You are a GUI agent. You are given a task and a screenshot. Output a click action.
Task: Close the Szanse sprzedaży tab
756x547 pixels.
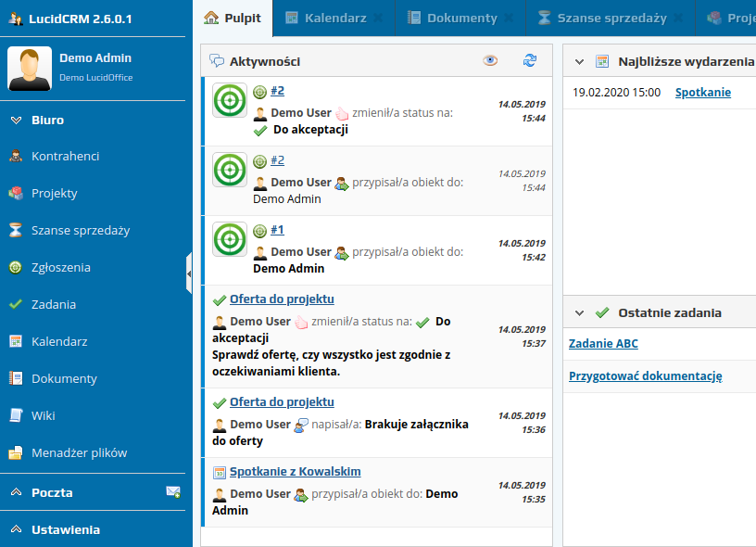tap(677, 19)
